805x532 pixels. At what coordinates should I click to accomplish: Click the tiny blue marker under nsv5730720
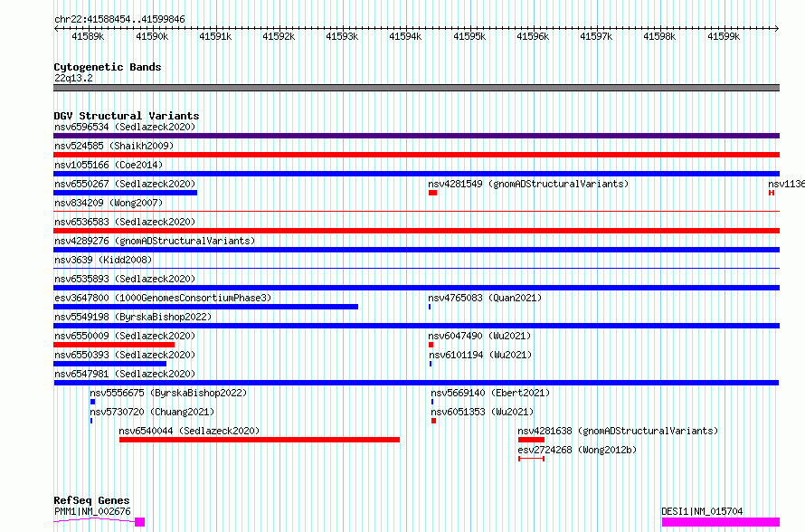click(x=91, y=421)
